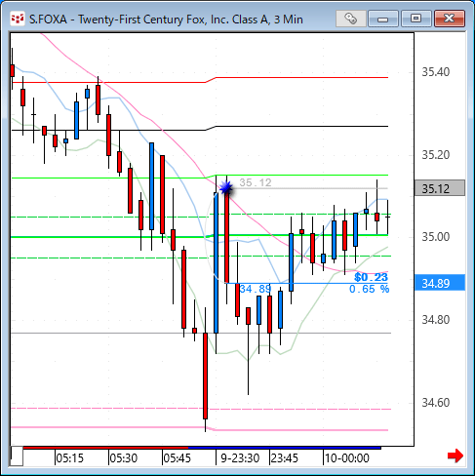Click the chart link icon in title bar
This screenshot has height=476, width=475.
[x=351, y=19]
